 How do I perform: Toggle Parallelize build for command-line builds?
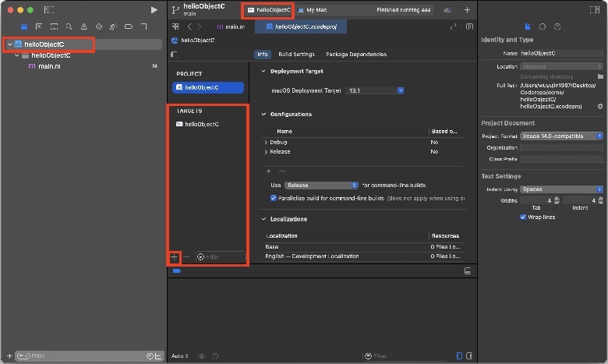pyautogui.click(x=274, y=198)
